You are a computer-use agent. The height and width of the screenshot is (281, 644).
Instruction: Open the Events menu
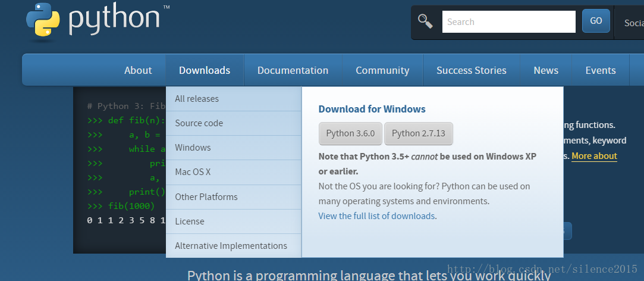(x=601, y=70)
